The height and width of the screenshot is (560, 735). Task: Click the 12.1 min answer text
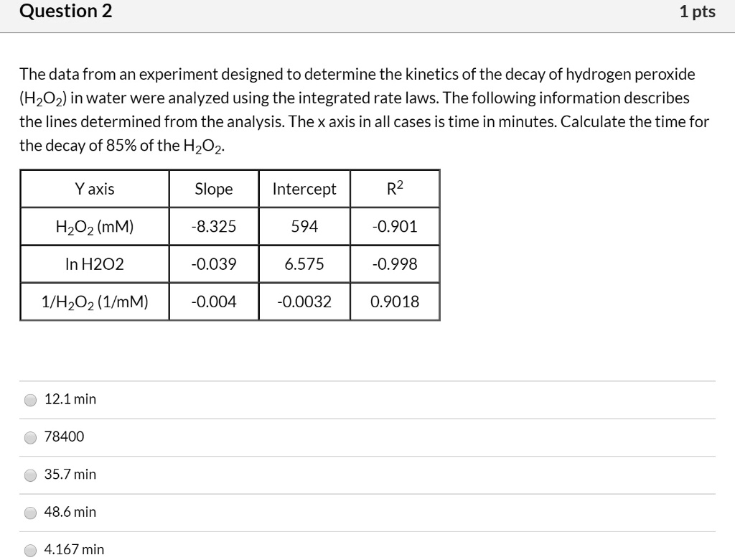(70, 399)
